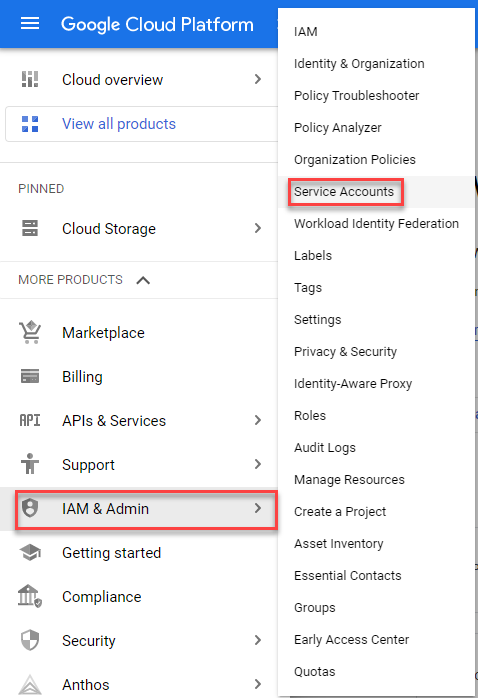Click the Marketplace shopping cart icon
Screen dimensions: 478x698
30,333
